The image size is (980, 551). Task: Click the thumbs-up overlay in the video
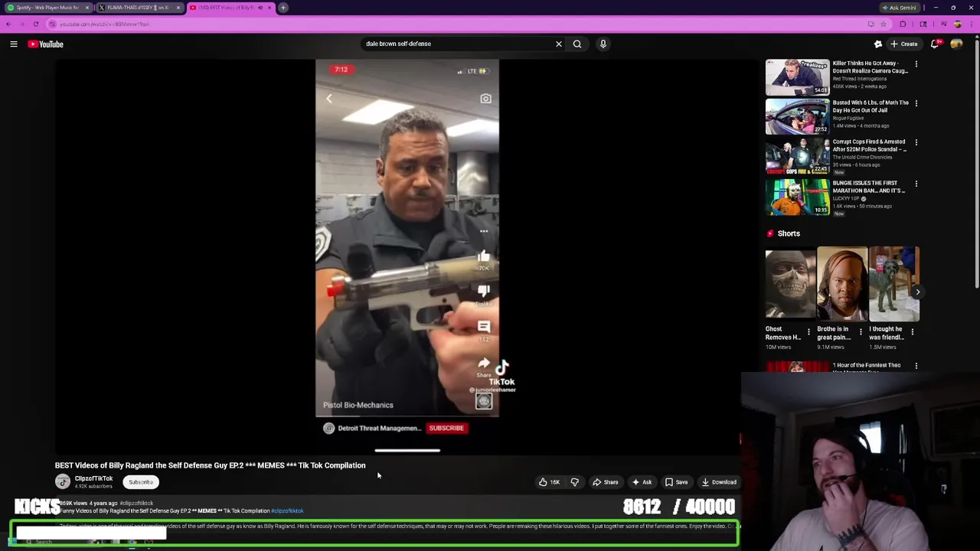484,257
